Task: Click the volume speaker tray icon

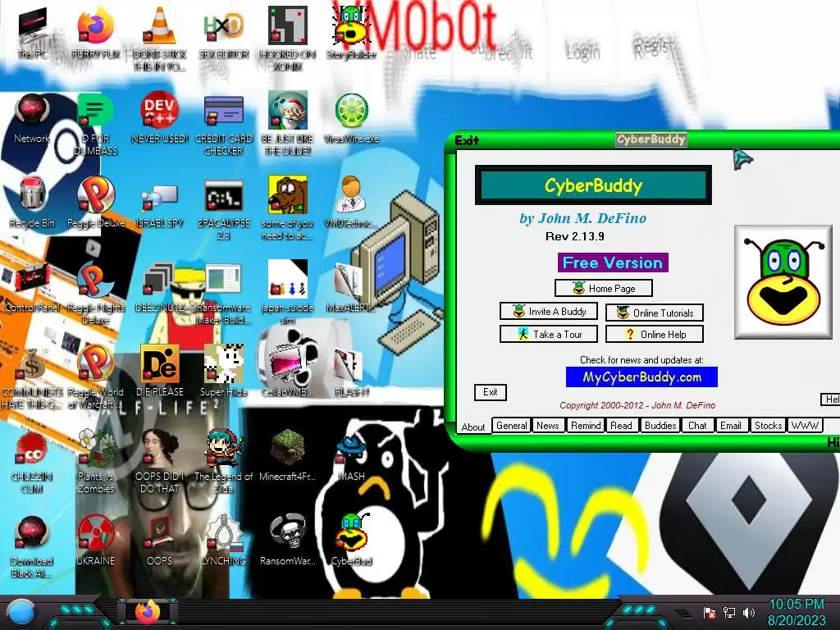Action: 749,612
